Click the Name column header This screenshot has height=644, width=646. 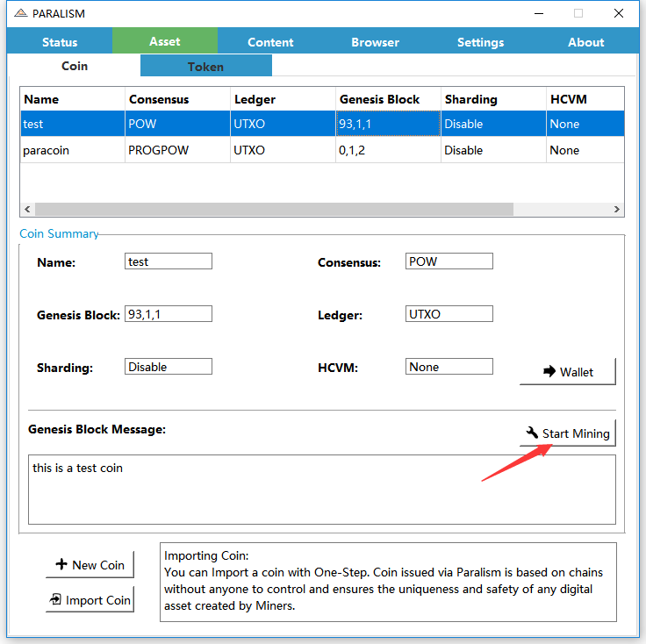tap(73, 99)
